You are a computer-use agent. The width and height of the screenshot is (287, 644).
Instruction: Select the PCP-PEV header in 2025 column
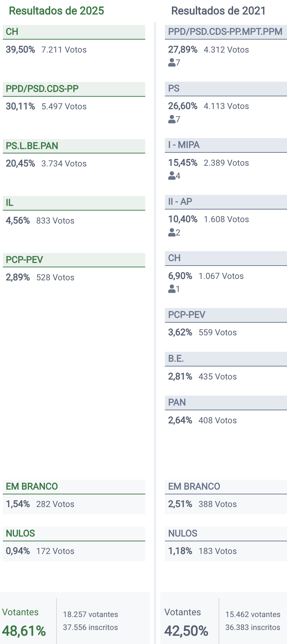(x=74, y=260)
